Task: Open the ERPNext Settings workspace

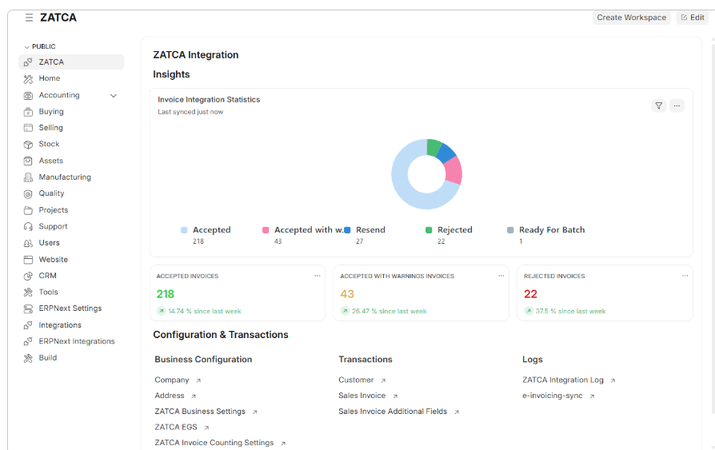Action: coord(71,308)
